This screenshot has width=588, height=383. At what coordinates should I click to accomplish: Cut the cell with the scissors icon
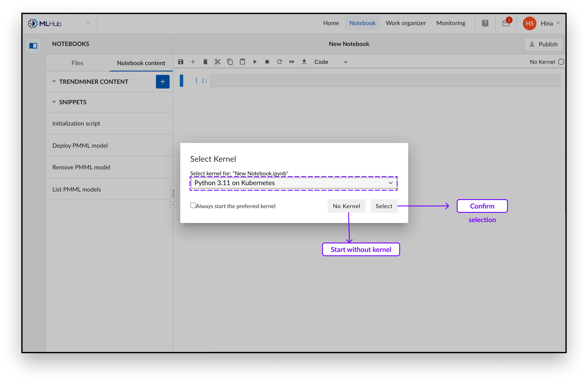coord(218,62)
